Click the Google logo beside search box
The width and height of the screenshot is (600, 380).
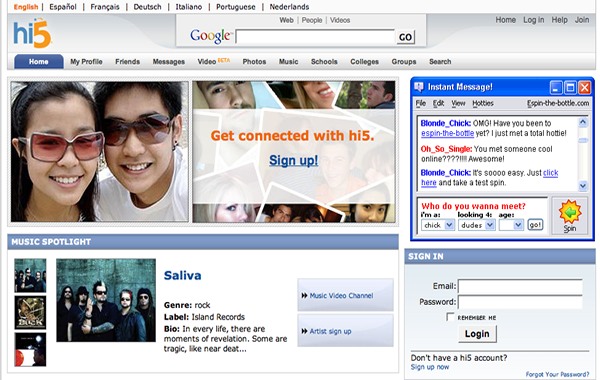click(x=210, y=36)
